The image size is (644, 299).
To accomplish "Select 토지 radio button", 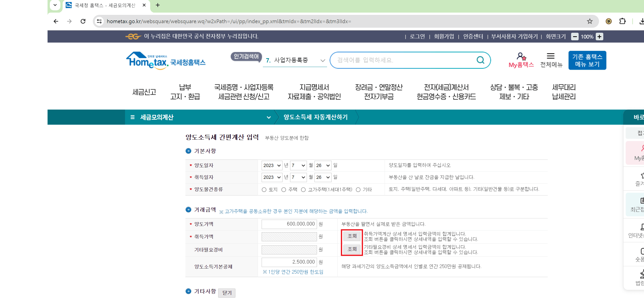I will pos(264,190).
